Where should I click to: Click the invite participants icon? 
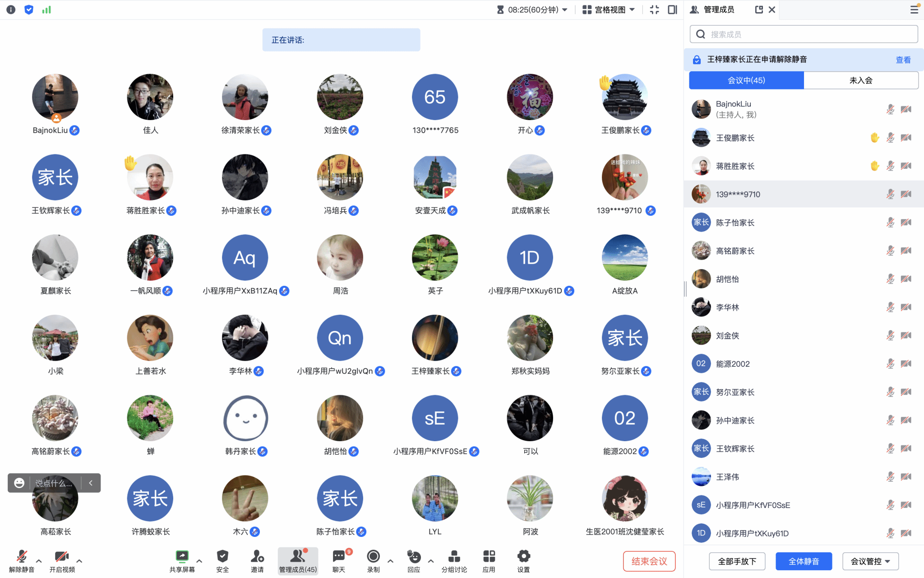[x=257, y=561]
